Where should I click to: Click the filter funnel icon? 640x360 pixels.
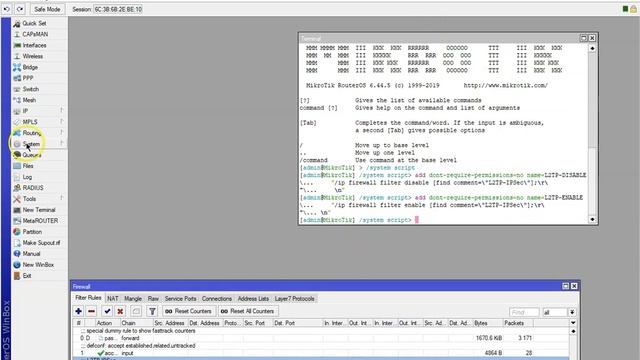click(152, 311)
